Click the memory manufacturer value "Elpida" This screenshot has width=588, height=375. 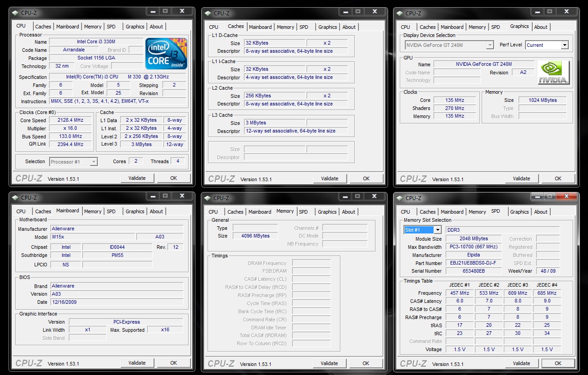(474, 255)
